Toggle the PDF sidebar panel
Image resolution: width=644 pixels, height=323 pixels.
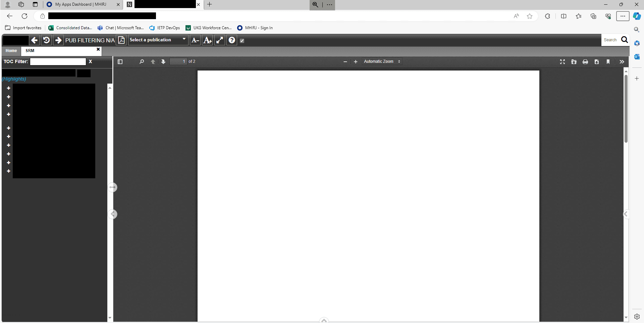pos(120,61)
